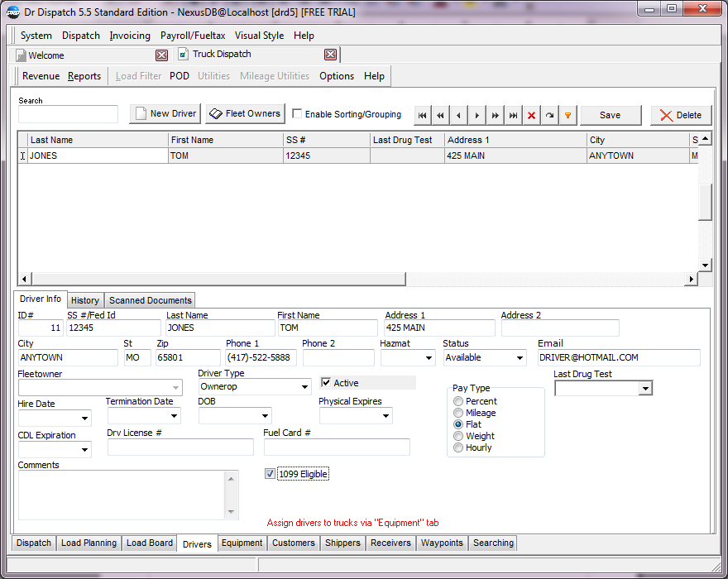Viewport: 728px width, 579px height.
Task: Open the Invoicing menu
Action: (x=130, y=36)
